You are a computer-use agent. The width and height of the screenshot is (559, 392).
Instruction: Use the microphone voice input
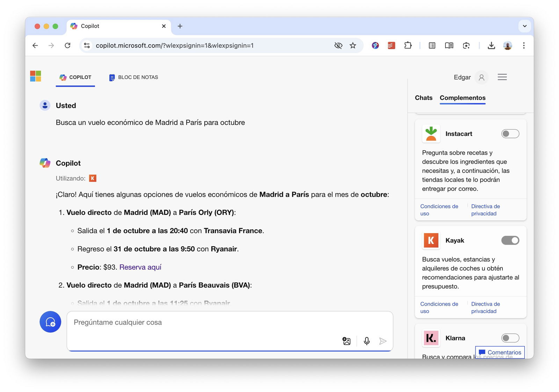pos(366,341)
